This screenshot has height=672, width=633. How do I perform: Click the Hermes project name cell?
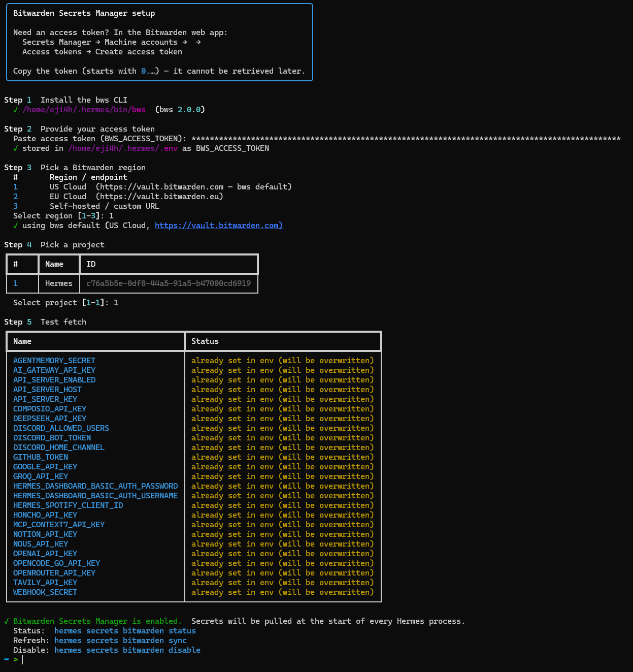[59, 283]
